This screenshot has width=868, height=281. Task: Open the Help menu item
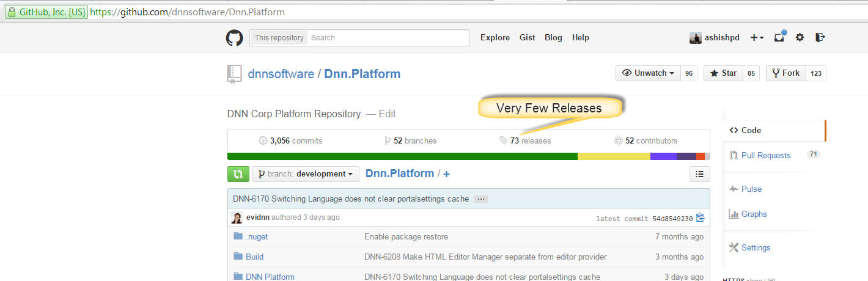pos(581,38)
